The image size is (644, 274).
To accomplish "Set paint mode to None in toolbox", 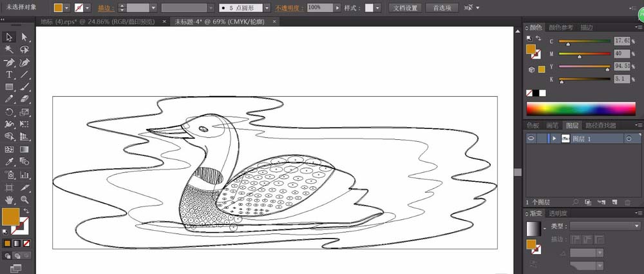I will 26,243.
